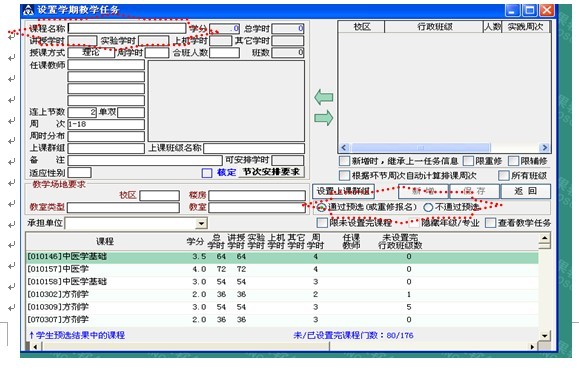
Task: Click the class list scroll-left arrow
Action: (344, 148)
